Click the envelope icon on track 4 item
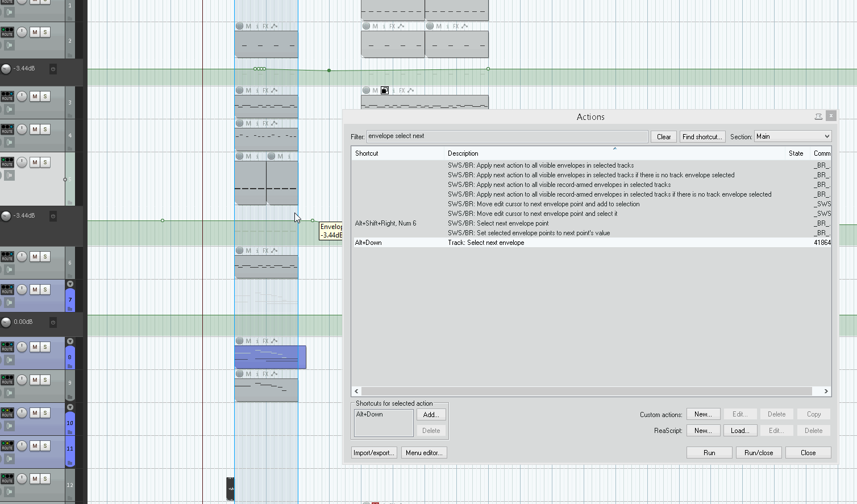Image resolution: width=857 pixels, height=504 pixels. pos(274,123)
